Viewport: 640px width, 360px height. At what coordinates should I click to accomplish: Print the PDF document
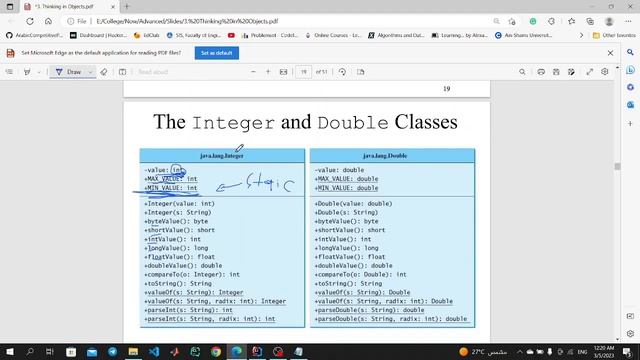pyautogui.click(x=541, y=72)
